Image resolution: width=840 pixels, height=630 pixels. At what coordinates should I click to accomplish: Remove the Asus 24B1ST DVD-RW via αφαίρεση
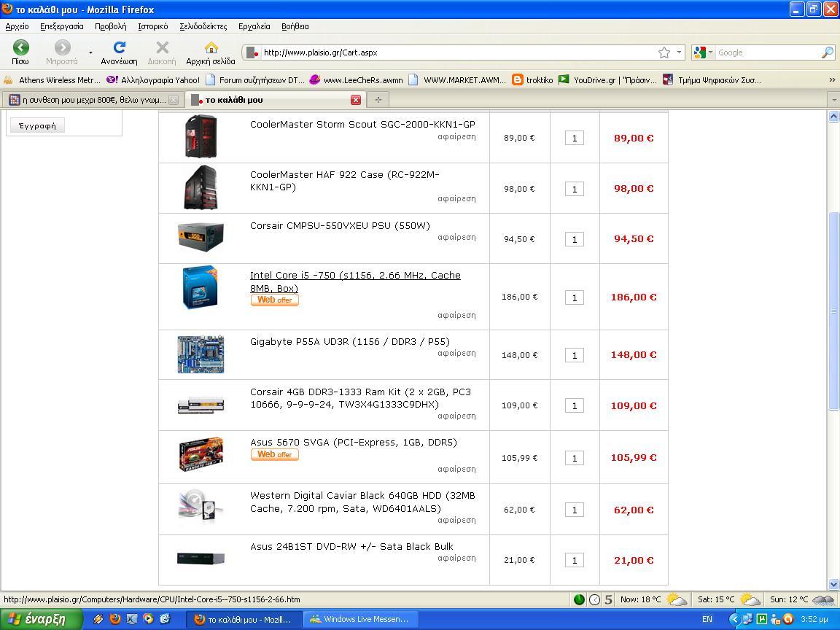(x=456, y=559)
